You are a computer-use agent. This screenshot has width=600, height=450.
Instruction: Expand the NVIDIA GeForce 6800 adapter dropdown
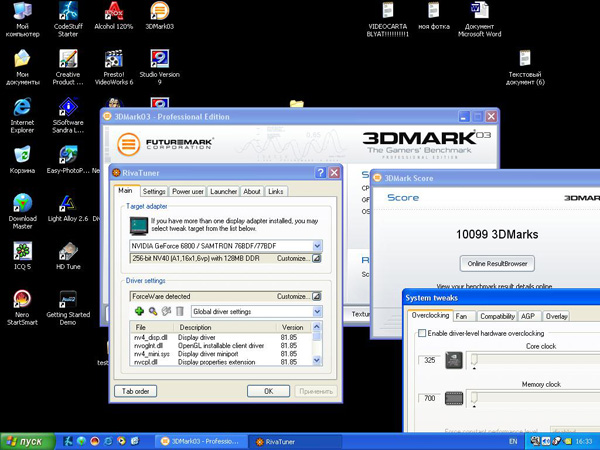point(317,246)
